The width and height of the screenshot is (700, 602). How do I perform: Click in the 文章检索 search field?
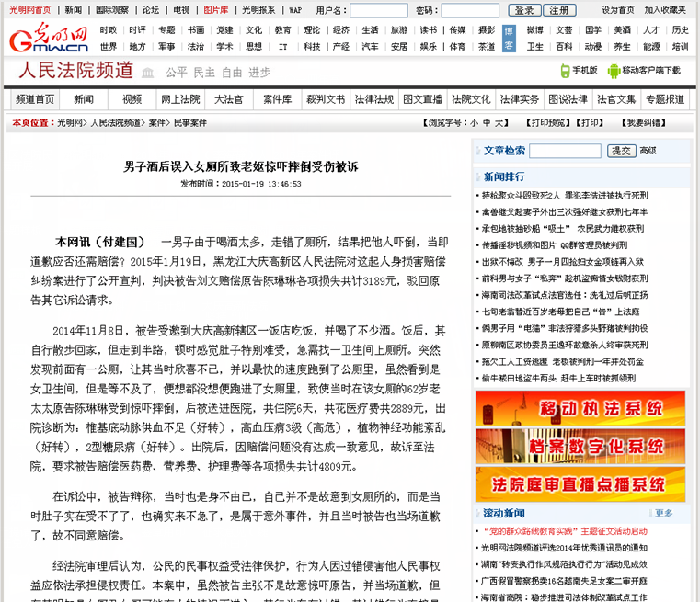click(565, 151)
